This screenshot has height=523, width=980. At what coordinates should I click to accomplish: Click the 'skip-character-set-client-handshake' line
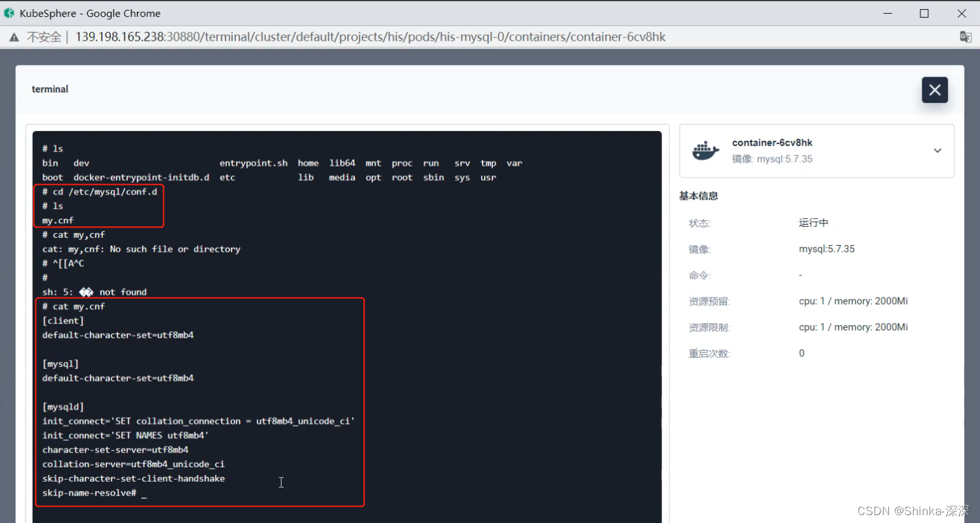pos(134,478)
